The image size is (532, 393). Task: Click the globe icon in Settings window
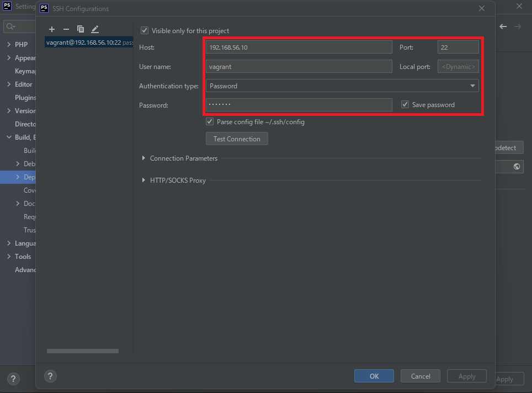pos(517,166)
